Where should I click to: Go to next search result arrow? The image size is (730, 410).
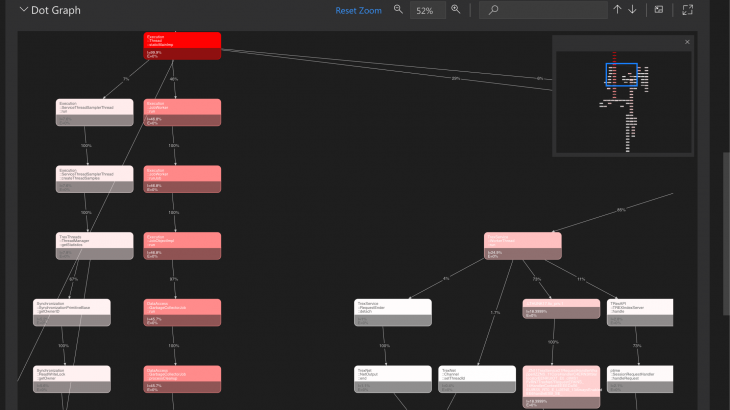632,10
